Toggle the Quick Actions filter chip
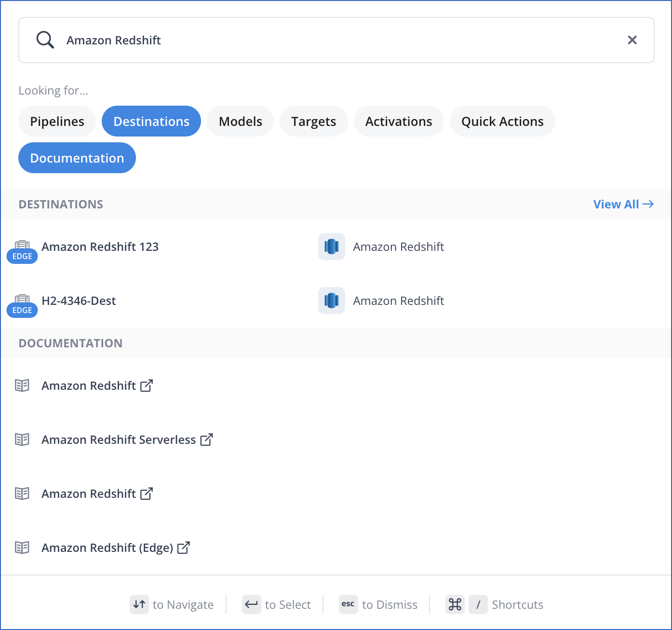This screenshot has width=672, height=630. pos(502,121)
